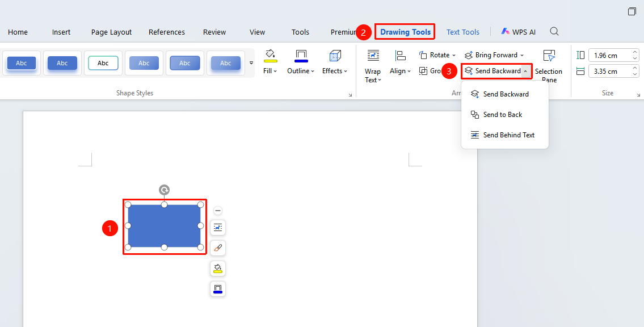This screenshot has height=327, width=644.
Task: Click the WPS AI button
Action: [x=519, y=32]
